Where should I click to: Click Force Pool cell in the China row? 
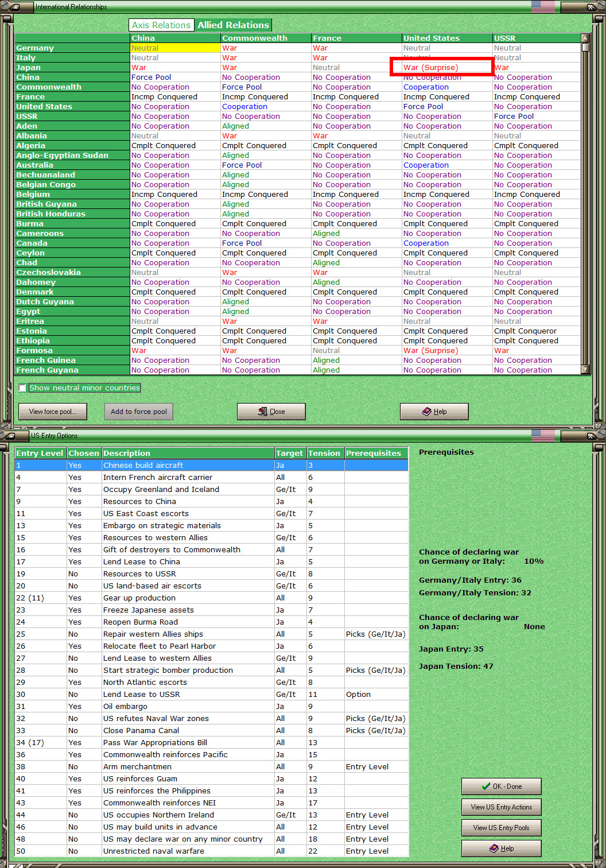pyautogui.click(x=175, y=77)
